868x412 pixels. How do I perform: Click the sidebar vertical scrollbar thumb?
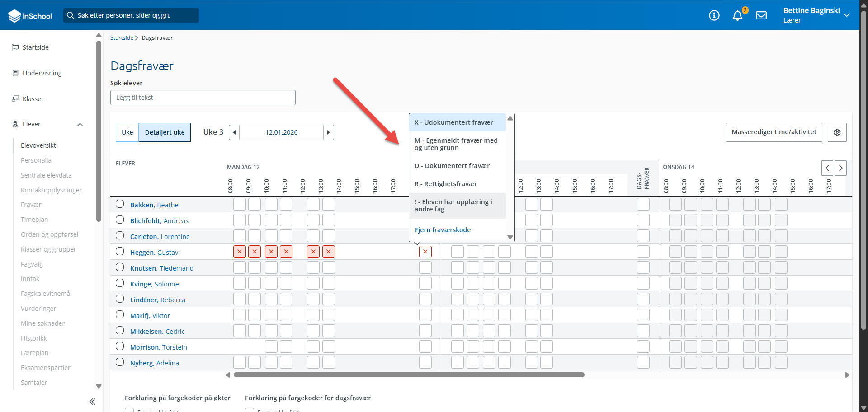click(99, 131)
